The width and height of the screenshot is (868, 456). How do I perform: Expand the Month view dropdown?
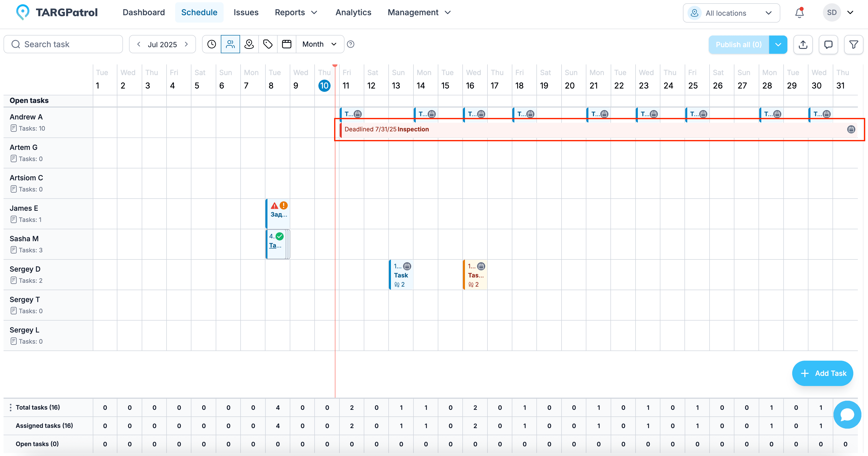(x=320, y=44)
